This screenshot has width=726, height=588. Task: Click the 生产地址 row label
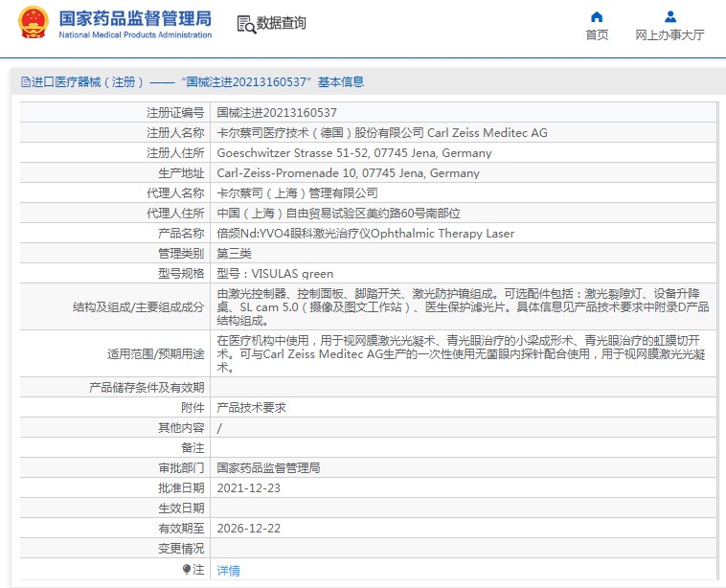181,173
